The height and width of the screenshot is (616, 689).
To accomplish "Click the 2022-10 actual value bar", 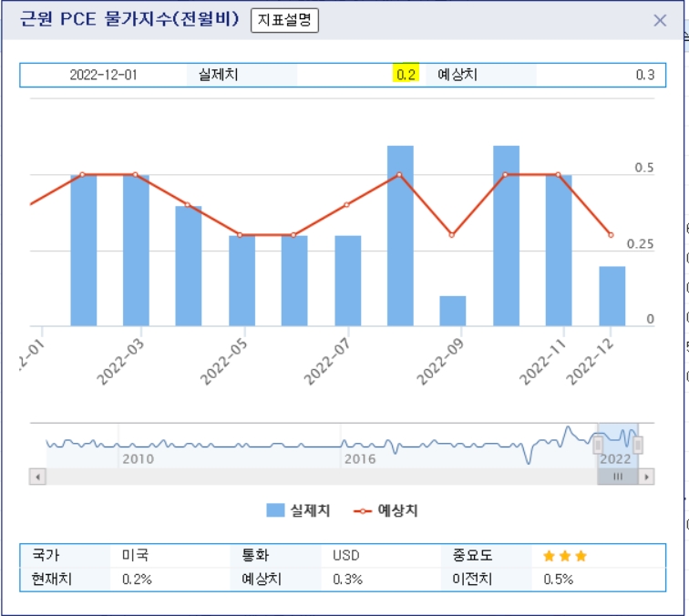I will tap(506, 235).
